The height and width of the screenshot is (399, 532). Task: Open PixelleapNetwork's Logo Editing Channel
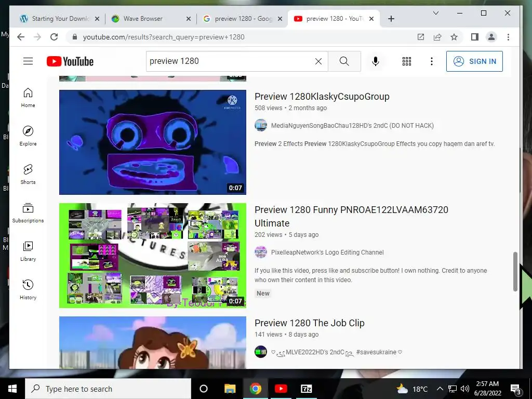pos(327,252)
